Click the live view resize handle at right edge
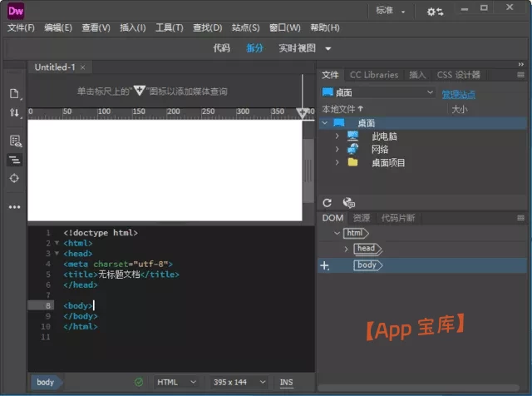 (x=308, y=171)
